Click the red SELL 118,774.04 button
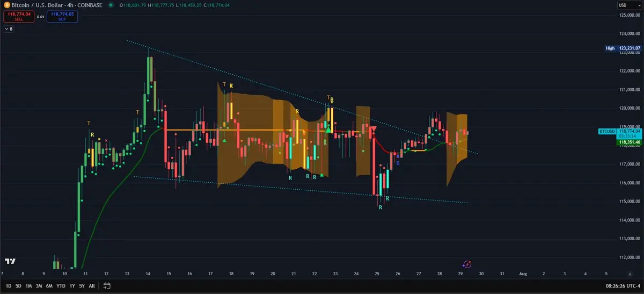The image size is (644, 294). [x=19, y=16]
